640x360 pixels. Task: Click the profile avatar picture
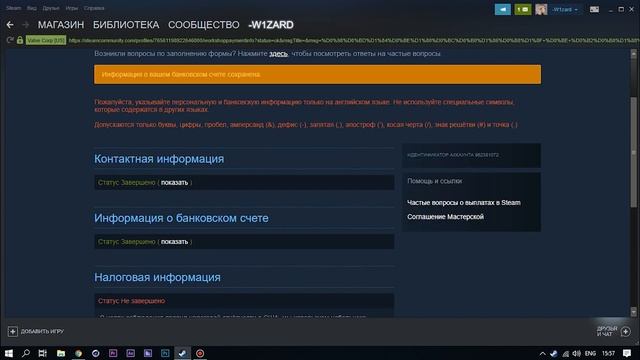(x=541, y=9)
